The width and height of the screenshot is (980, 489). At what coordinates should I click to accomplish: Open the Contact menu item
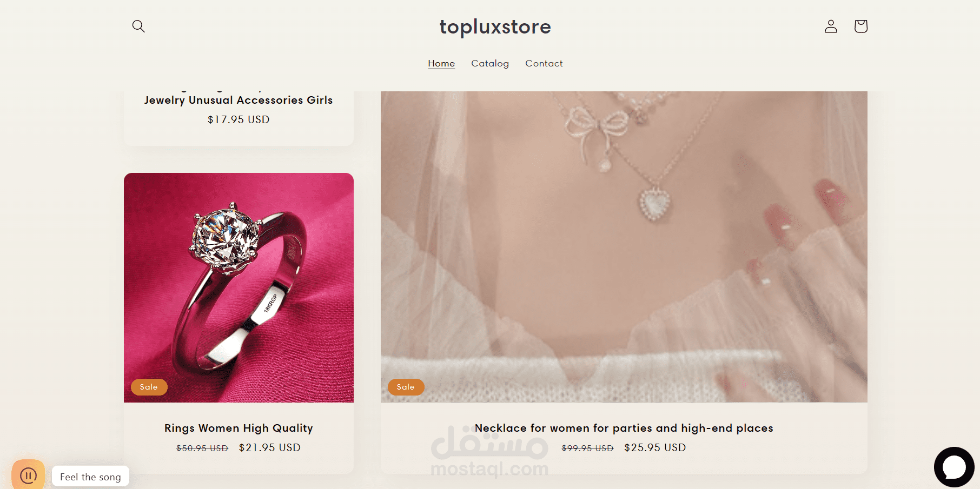click(x=544, y=63)
